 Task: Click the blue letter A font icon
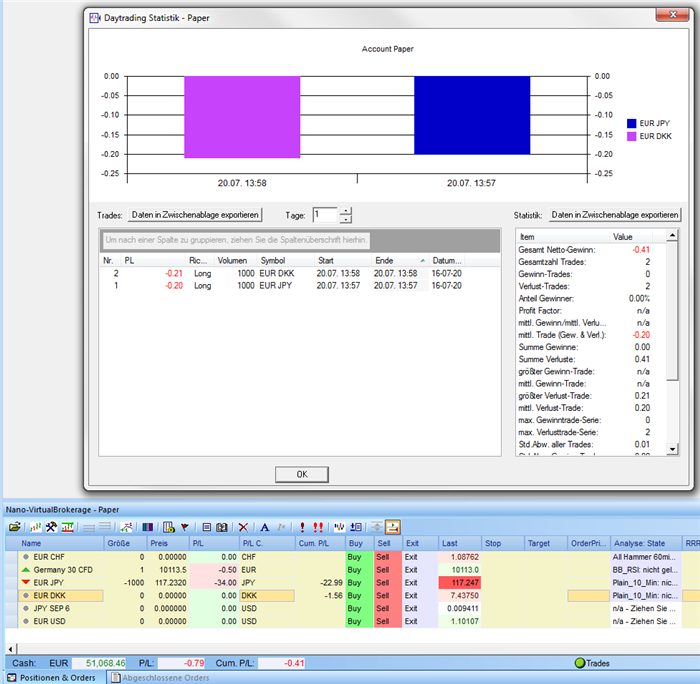pyautogui.click(x=264, y=526)
